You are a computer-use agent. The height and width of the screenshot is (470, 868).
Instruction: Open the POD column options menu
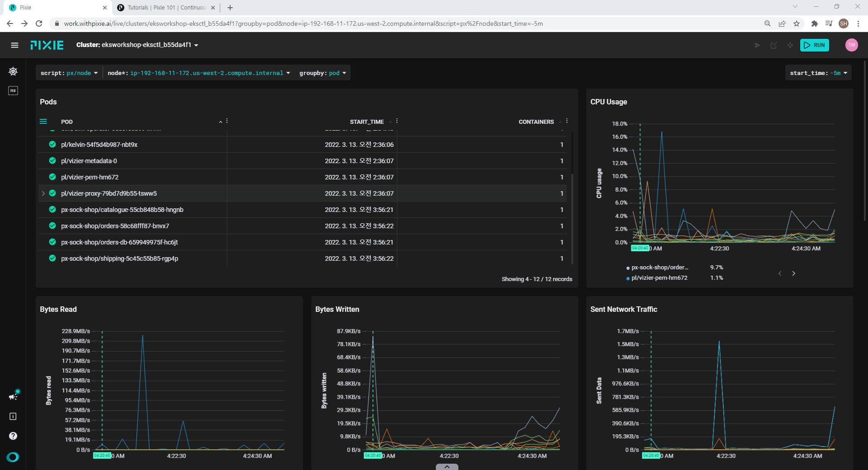click(x=227, y=121)
